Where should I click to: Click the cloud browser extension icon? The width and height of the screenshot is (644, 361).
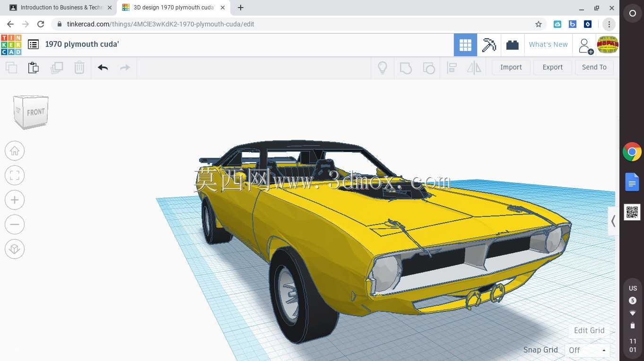point(557,24)
